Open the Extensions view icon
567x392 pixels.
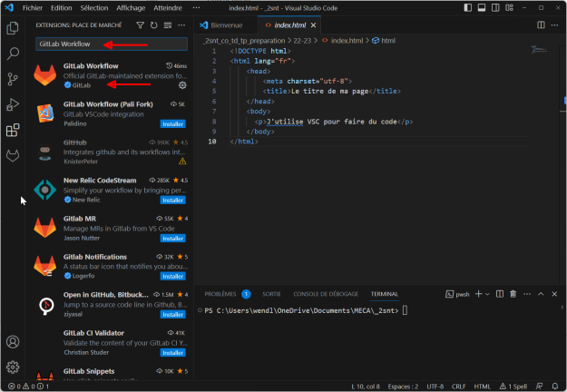tap(13, 130)
